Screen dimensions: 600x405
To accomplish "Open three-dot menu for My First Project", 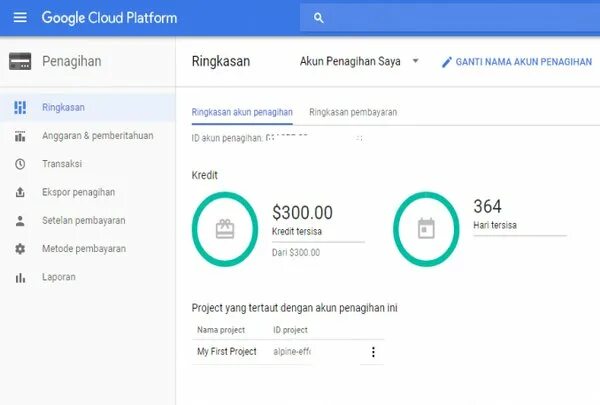I will tap(373, 352).
